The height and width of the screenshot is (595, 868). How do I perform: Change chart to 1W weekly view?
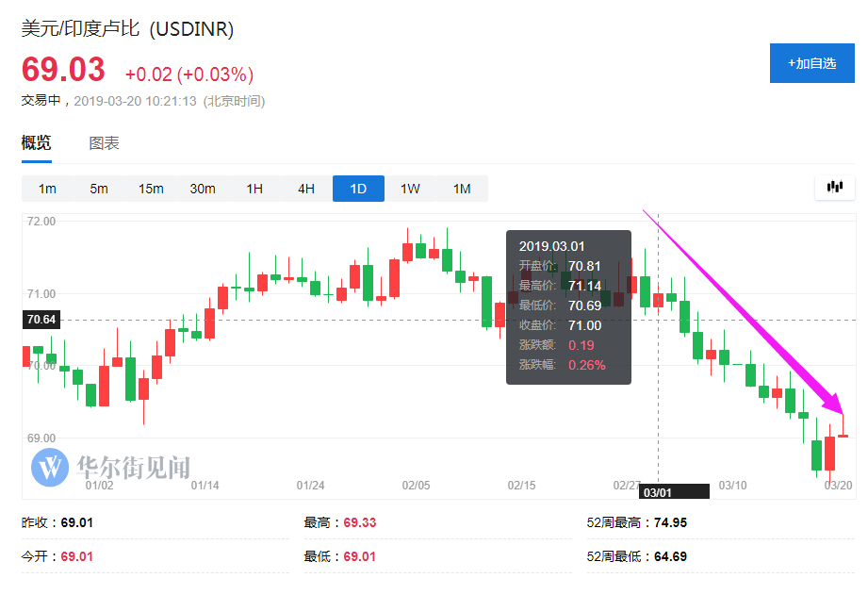click(x=410, y=189)
